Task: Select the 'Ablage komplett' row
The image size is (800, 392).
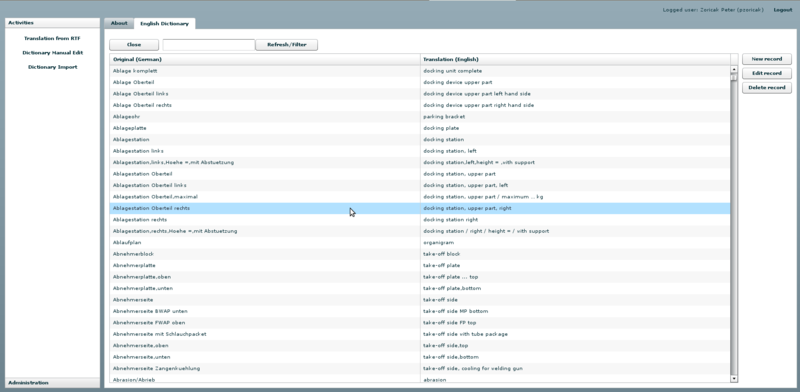Action: coord(420,71)
